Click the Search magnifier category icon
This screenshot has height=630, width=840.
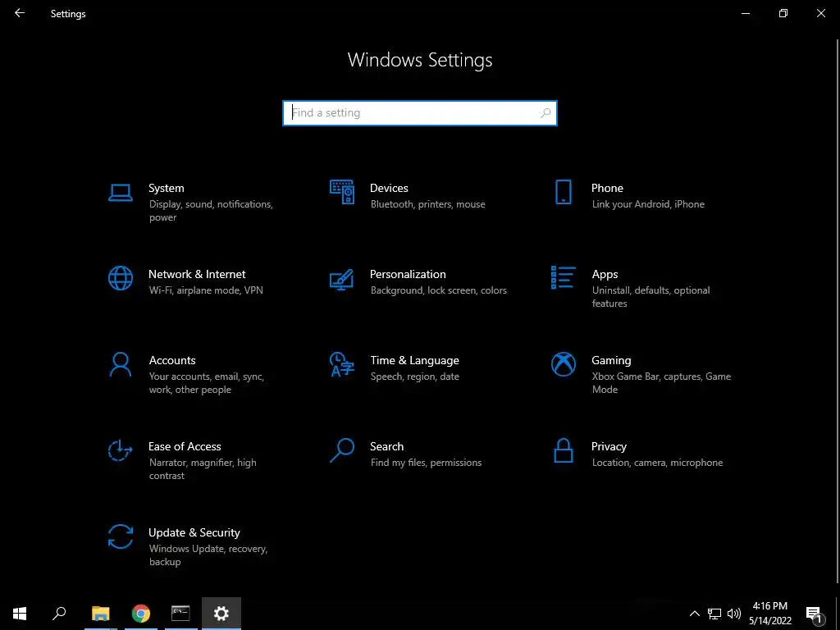[x=342, y=450]
